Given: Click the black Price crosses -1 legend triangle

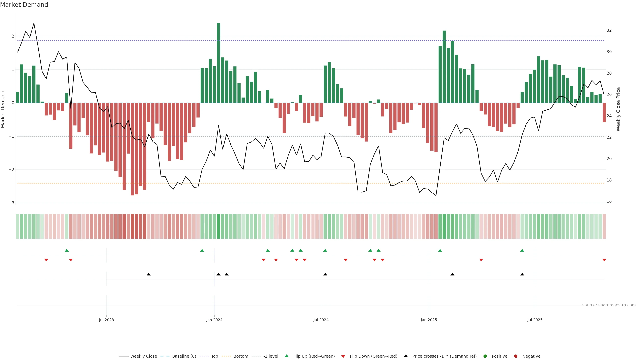Looking at the screenshot, I should [x=406, y=356].
